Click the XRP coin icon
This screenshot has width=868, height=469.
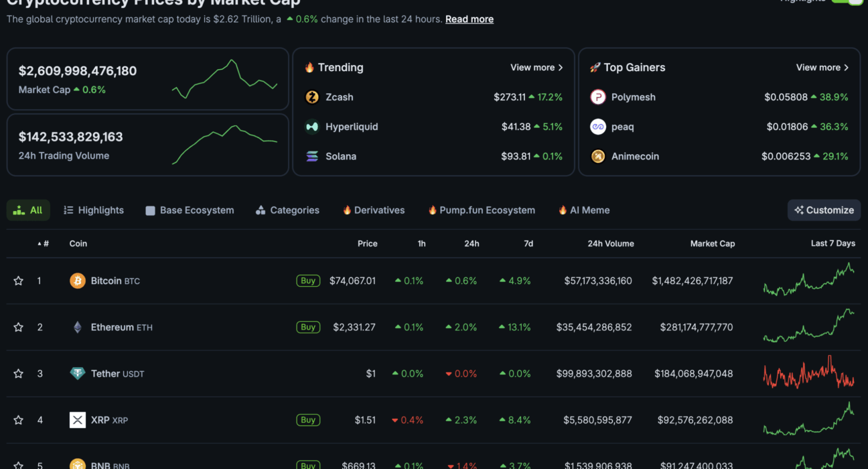[78, 420]
